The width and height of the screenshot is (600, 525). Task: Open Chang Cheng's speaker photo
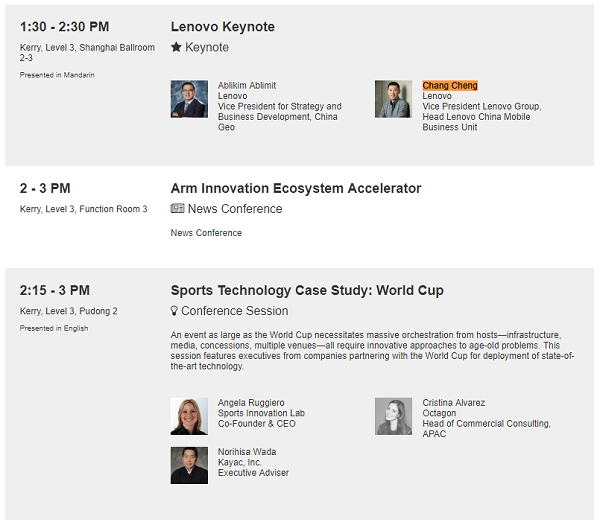[393, 99]
